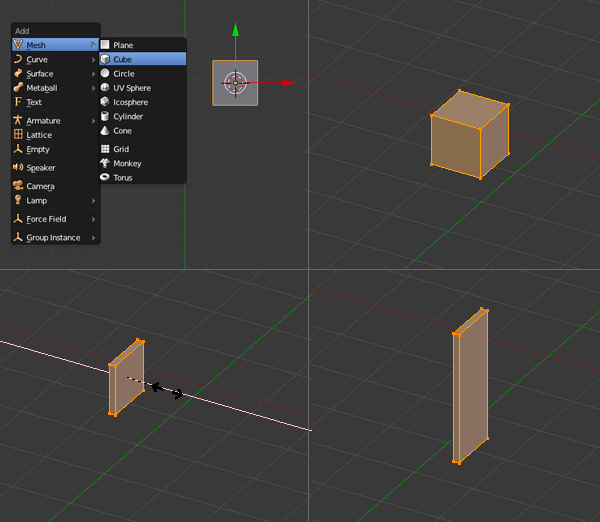Screen dimensions: 600x522
Task: Click the red X axis arrow handle
Action: (x=288, y=83)
